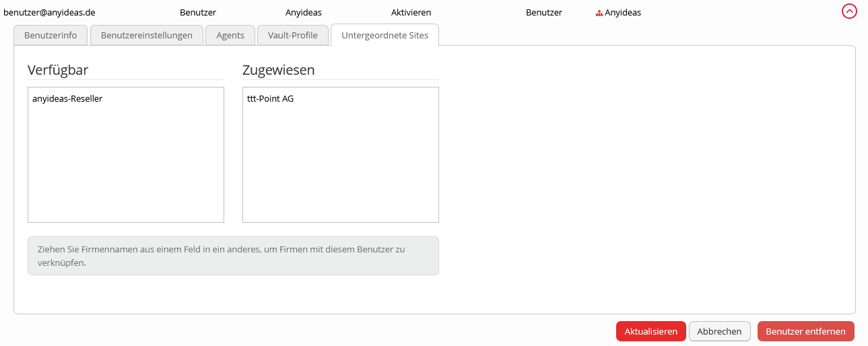
Task: Switch to the Benutzereinstellungen tab
Action: coord(147,35)
